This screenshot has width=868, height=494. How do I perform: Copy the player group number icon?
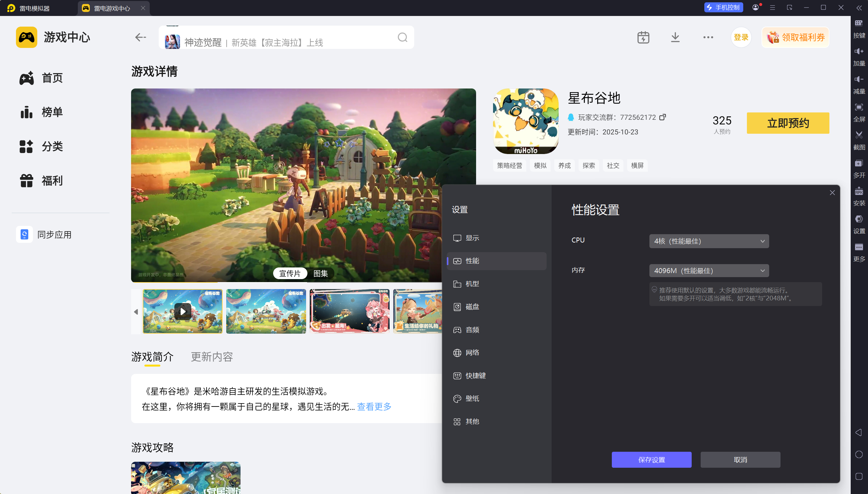(x=662, y=117)
